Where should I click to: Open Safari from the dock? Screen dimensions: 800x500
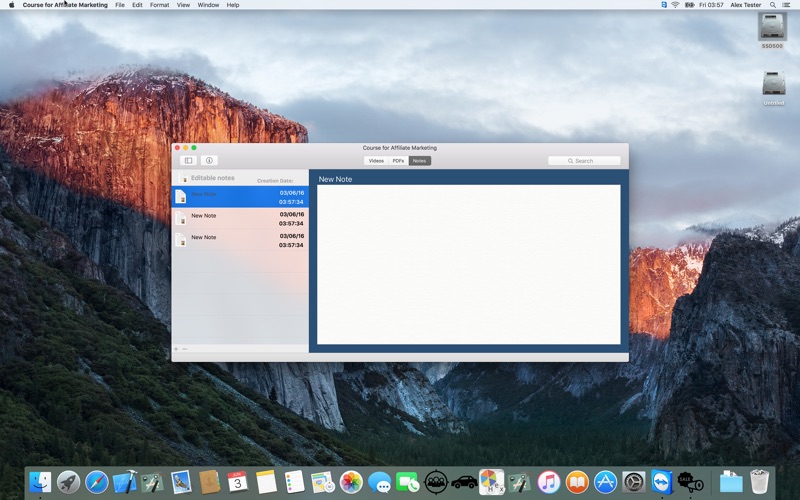[x=96, y=482]
